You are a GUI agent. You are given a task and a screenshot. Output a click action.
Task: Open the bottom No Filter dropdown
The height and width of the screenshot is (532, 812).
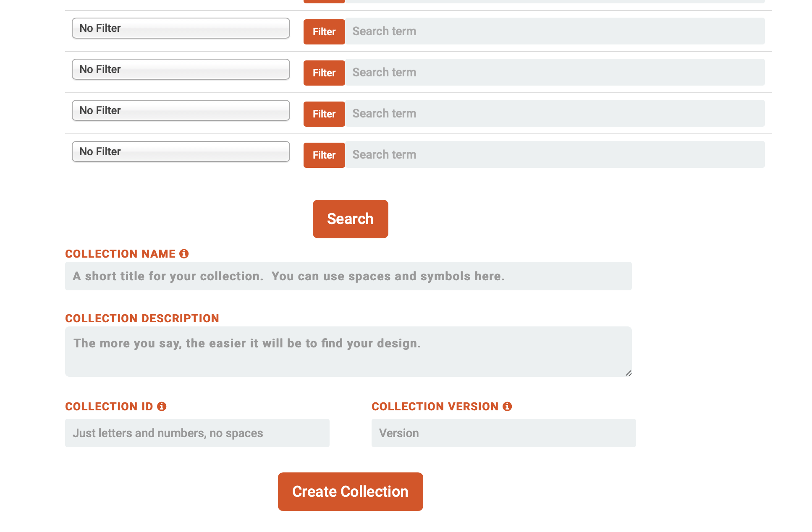click(x=181, y=151)
